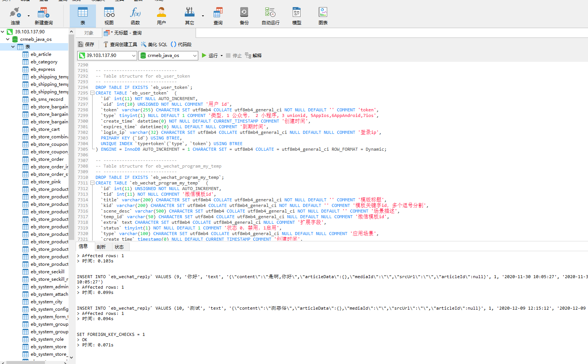Click the SET FOREIGN_KEY_CHECKS = 1 message
Image resolution: width=588 pixels, height=364 pixels.
point(111,334)
